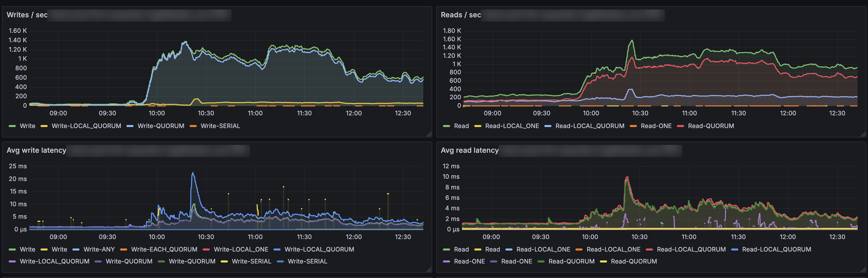Select light purple Read-ONE in Avg read latency legend
The width and height of the screenshot is (868, 278).
(469, 261)
